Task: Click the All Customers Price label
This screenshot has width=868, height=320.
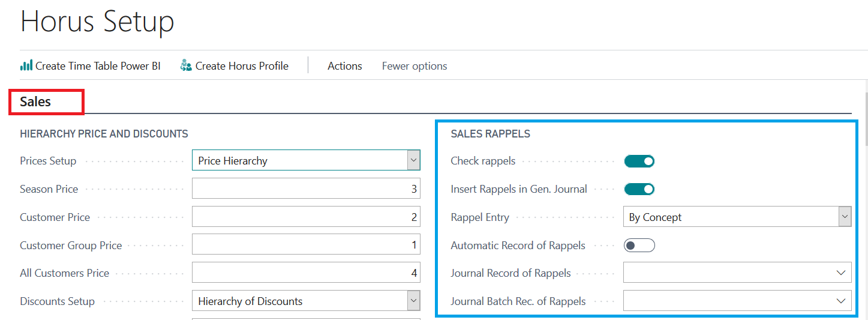Action: 64,273
